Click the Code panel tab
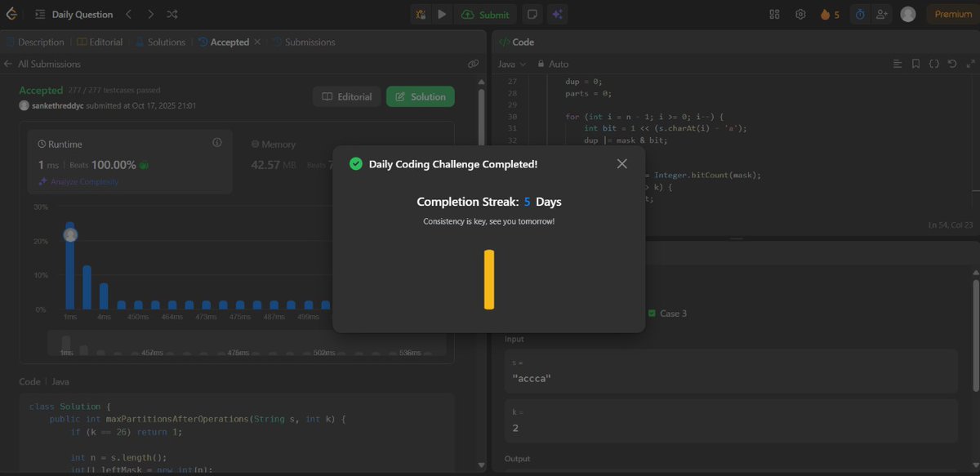Image resolution: width=980 pixels, height=476 pixels. [516, 42]
